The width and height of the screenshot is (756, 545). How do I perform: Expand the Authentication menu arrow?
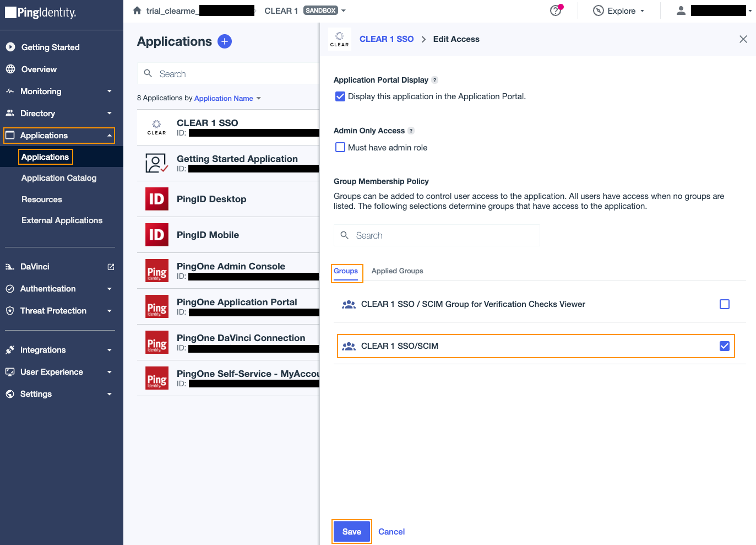click(x=110, y=289)
